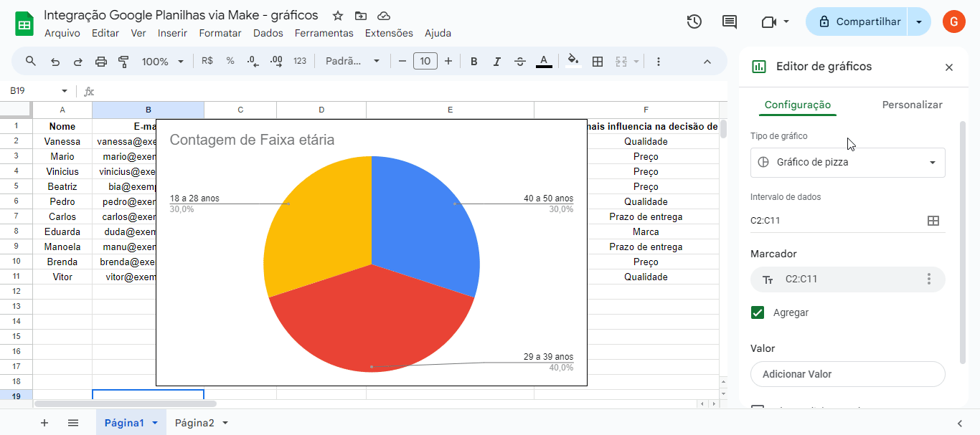The height and width of the screenshot is (435, 980).
Task: Toggle strikethrough formatting
Action: click(x=520, y=61)
